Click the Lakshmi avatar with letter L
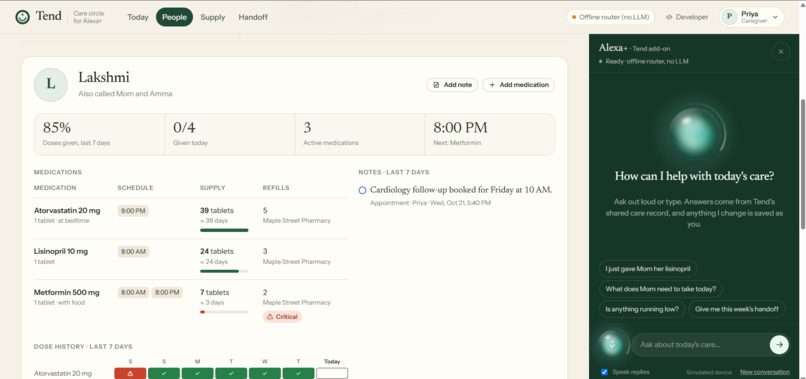The image size is (806, 379). click(51, 85)
